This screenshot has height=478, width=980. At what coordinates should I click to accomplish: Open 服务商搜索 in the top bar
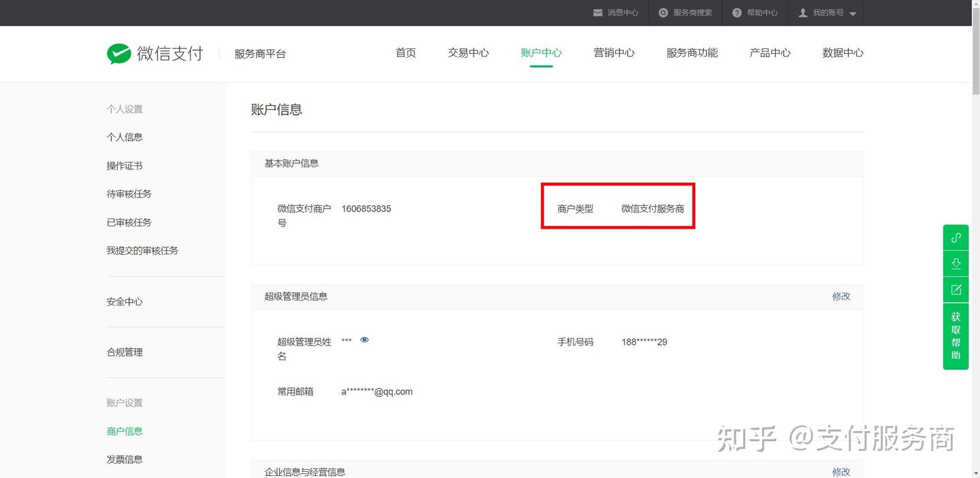693,13
